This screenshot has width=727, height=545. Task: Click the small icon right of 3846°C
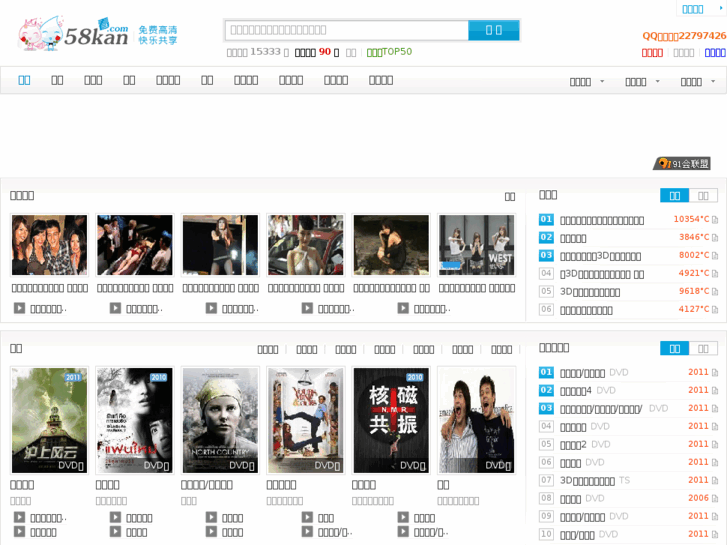coord(714,237)
